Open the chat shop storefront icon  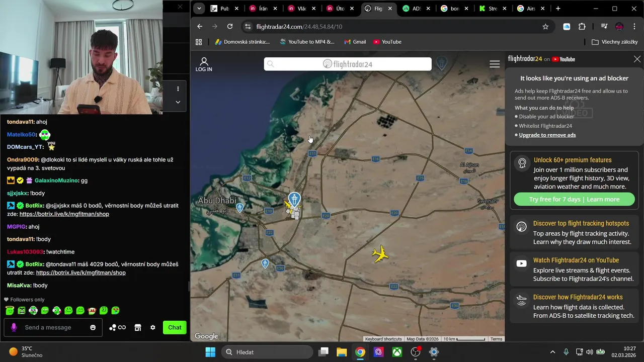[137, 327]
